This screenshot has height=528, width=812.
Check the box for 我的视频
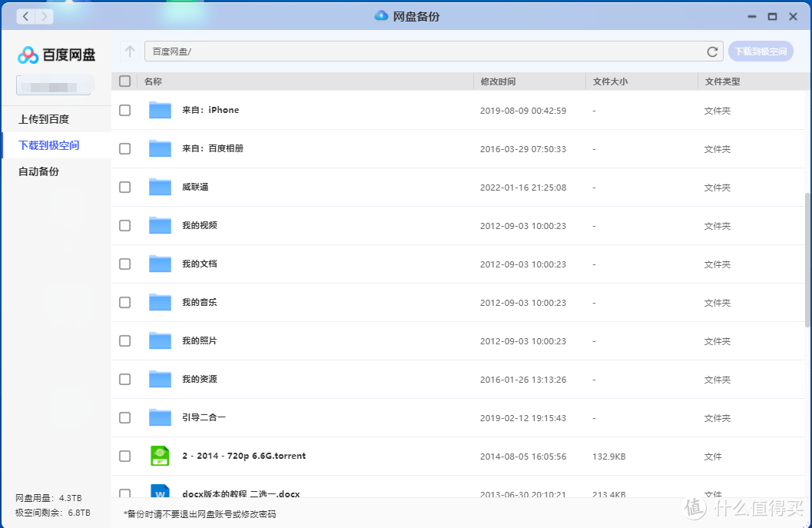point(125,225)
